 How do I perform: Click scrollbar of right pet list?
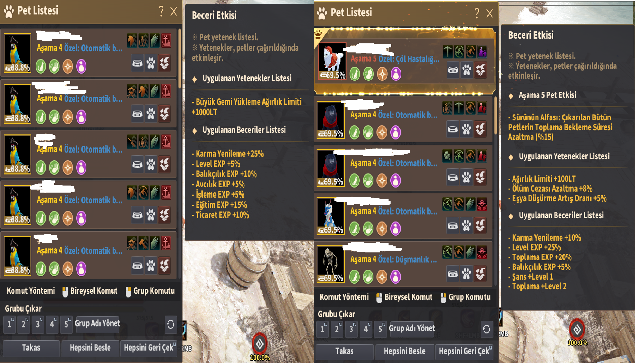(495, 116)
